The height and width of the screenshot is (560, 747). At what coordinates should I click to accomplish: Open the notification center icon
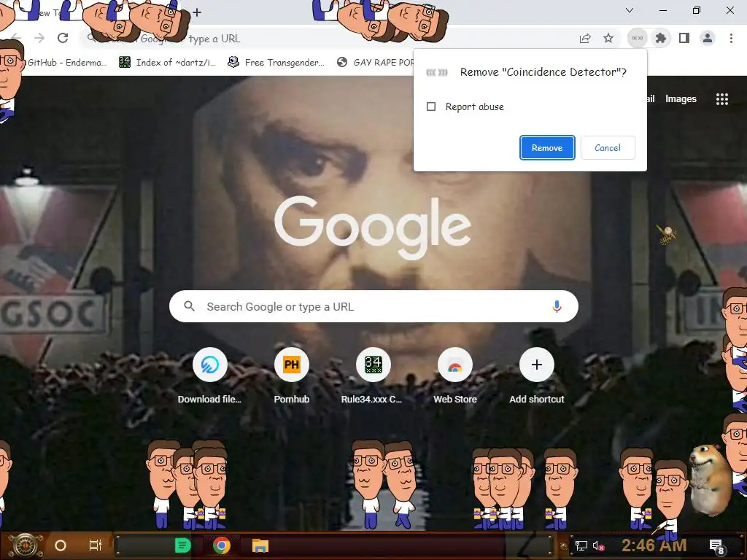point(716,547)
